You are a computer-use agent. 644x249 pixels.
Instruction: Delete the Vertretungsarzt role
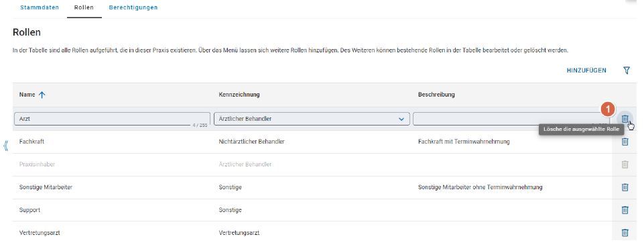pos(625,232)
